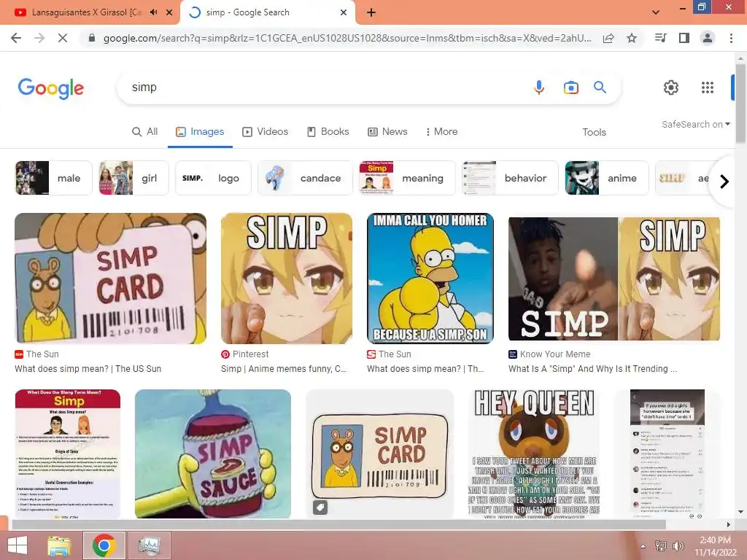Open the Google apps grid
This screenshot has height=560, width=747.
pyautogui.click(x=708, y=87)
